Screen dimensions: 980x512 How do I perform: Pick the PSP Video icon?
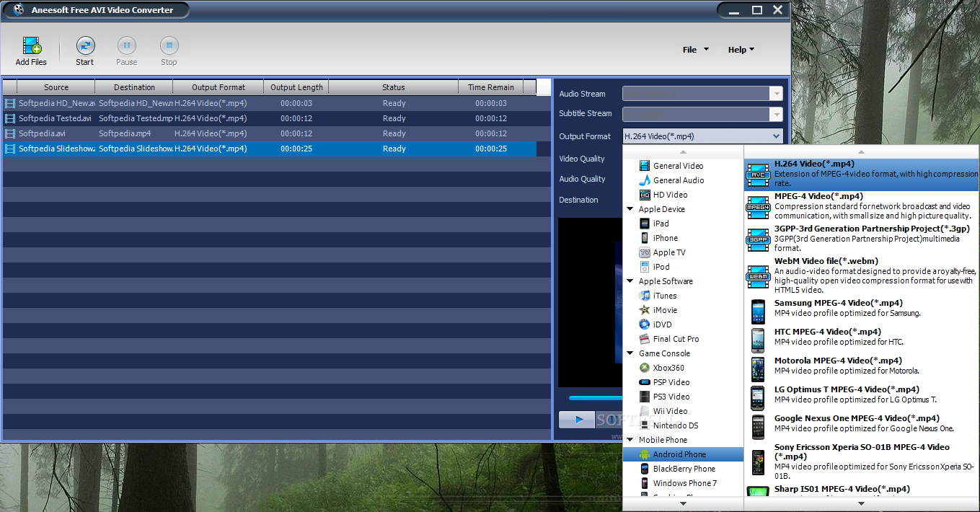(x=645, y=382)
